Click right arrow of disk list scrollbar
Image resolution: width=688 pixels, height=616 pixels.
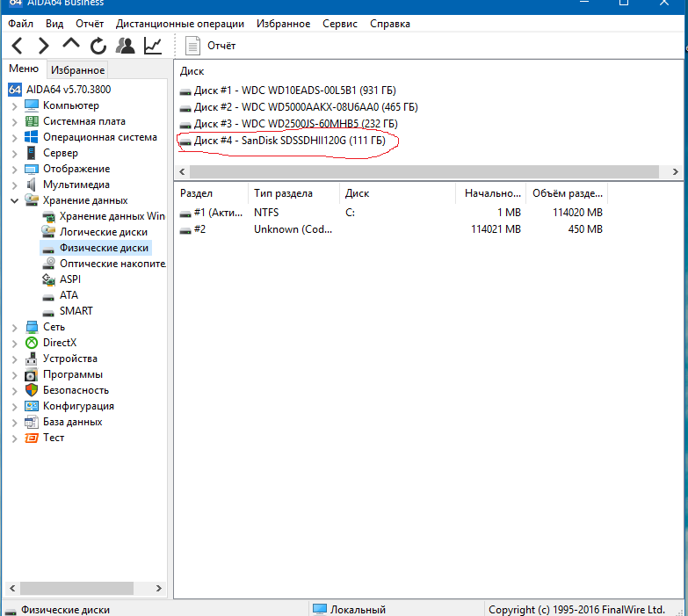coord(676,171)
